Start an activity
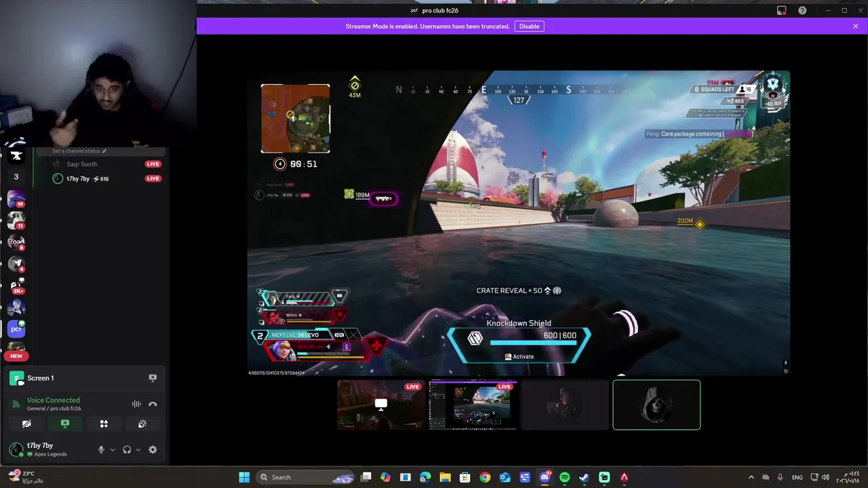This screenshot has height=488, width=868. tap(104, 424)
